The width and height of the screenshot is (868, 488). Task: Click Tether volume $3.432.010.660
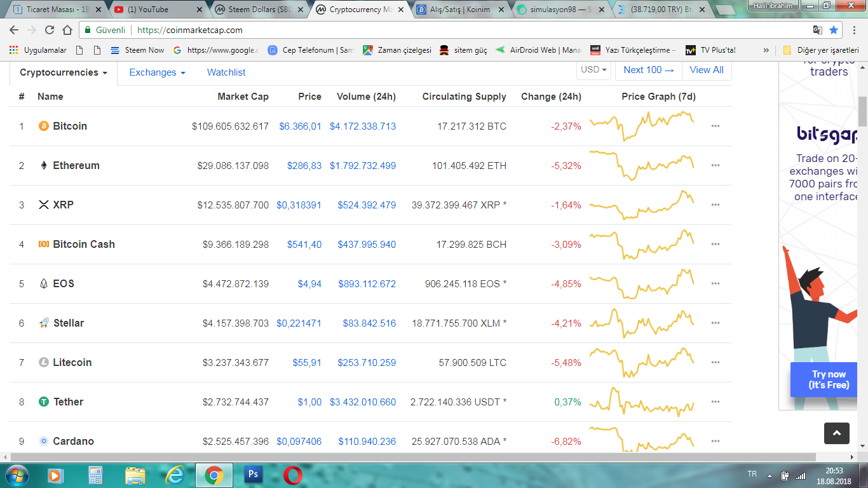363,402
